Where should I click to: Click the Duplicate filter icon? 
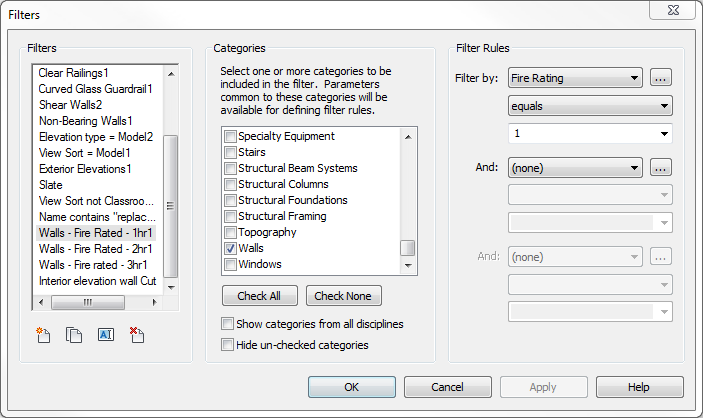point(73,335)
